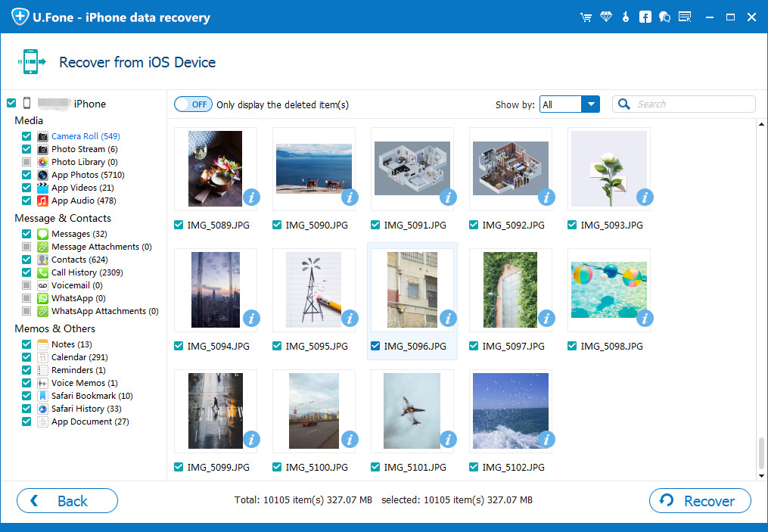This screenshot has width=768, height=532.
Task: Click the diamond register icon
Action: pos(606,17)
